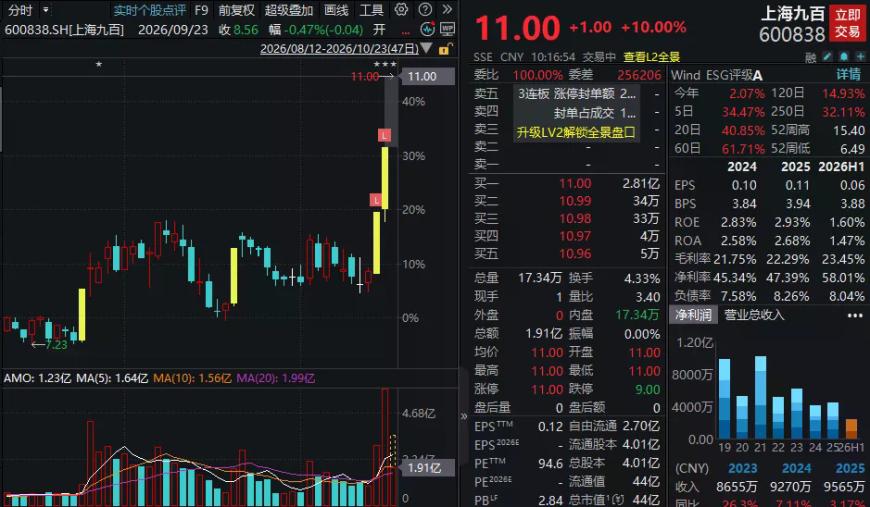Expand date range dropdown triangle
This screenshot has height=507, width=870.
click(x=426, y=48)
